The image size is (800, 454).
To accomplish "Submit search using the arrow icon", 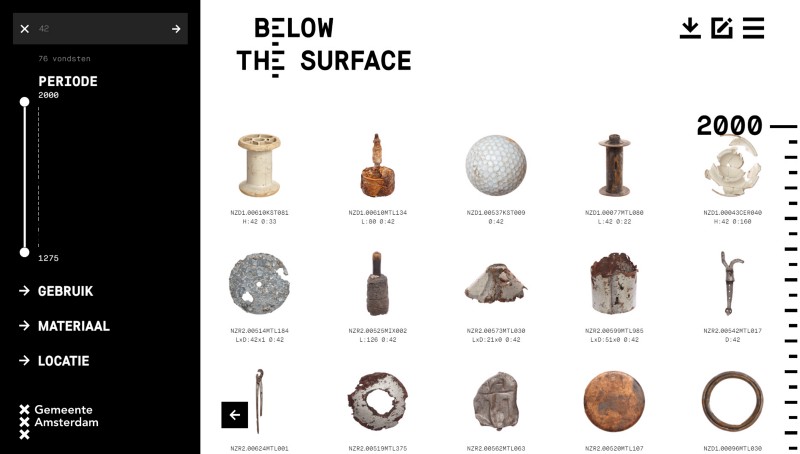I will point(176,29).
